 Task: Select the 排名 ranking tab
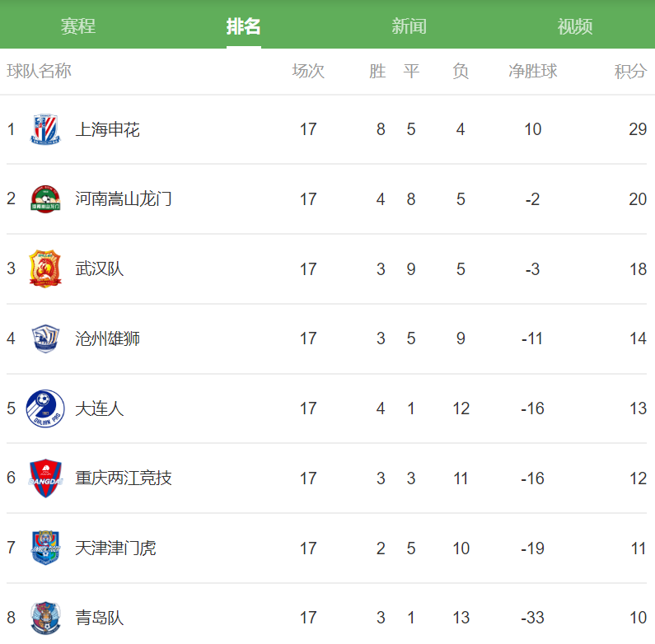[x=244, y=26]
